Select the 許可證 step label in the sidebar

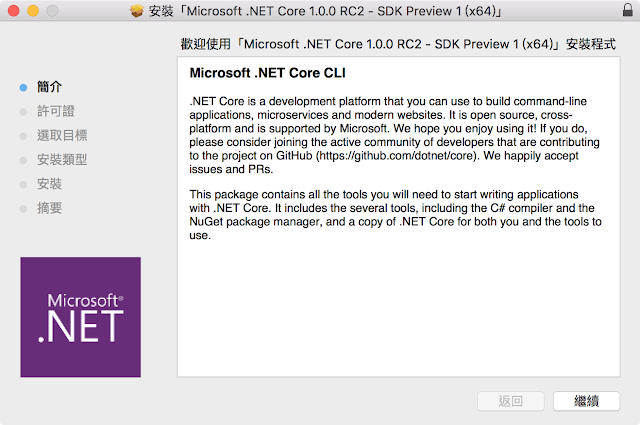(55, 111)
